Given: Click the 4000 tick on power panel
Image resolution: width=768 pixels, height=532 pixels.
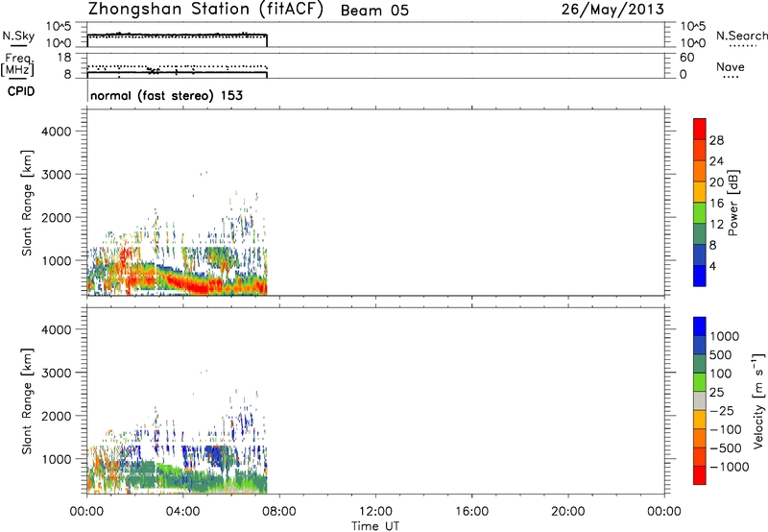Looking at the screenshot, I should pos(57,132).
